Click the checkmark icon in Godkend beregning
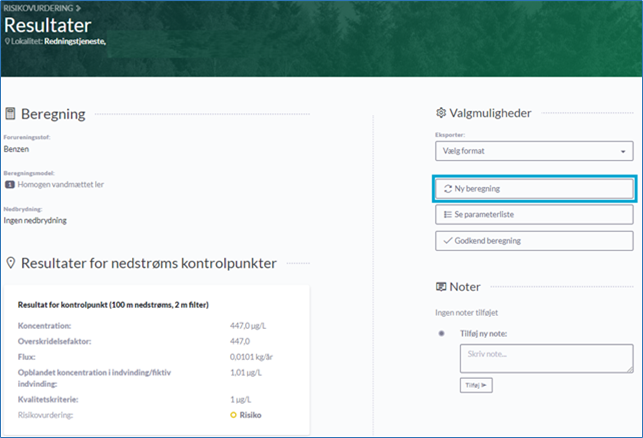 pos(448,240)
